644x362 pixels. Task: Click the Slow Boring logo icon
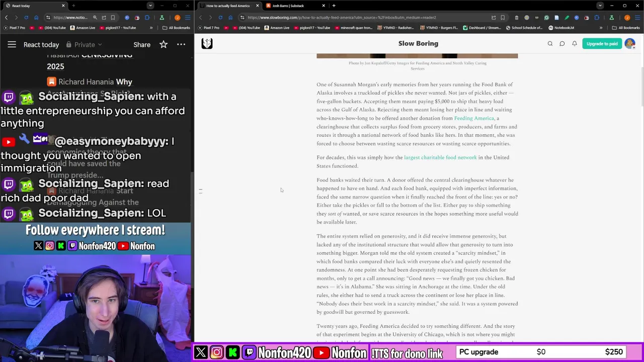(x=207, y=44)
